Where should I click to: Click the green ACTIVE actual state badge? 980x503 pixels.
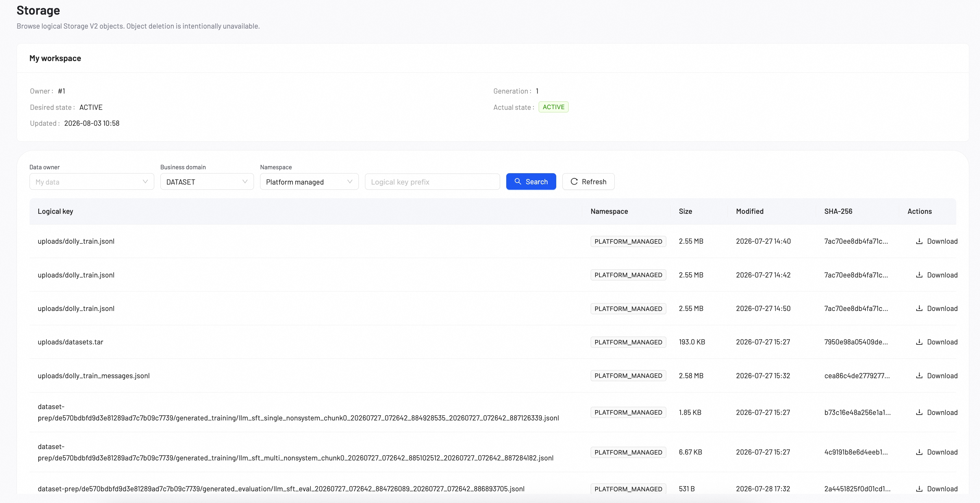point(554,107)
